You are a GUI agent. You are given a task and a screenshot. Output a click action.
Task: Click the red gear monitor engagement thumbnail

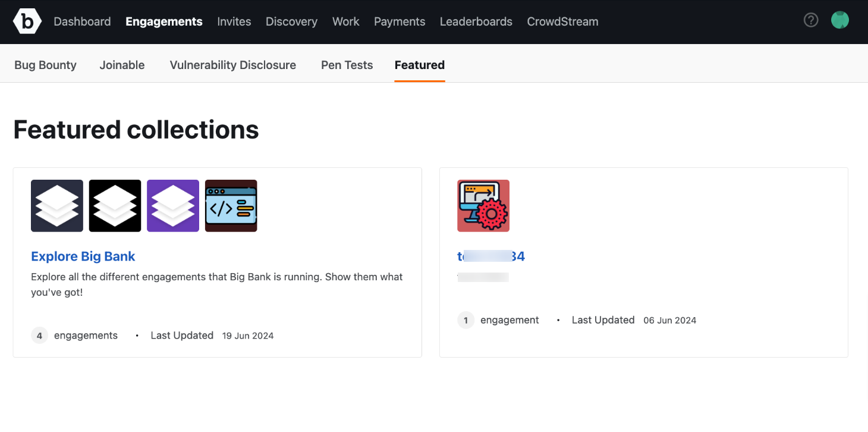(x=483, y=206)
